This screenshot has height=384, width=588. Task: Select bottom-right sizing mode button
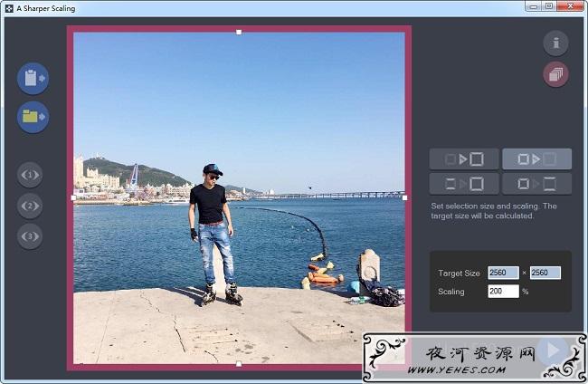[537, 184]
